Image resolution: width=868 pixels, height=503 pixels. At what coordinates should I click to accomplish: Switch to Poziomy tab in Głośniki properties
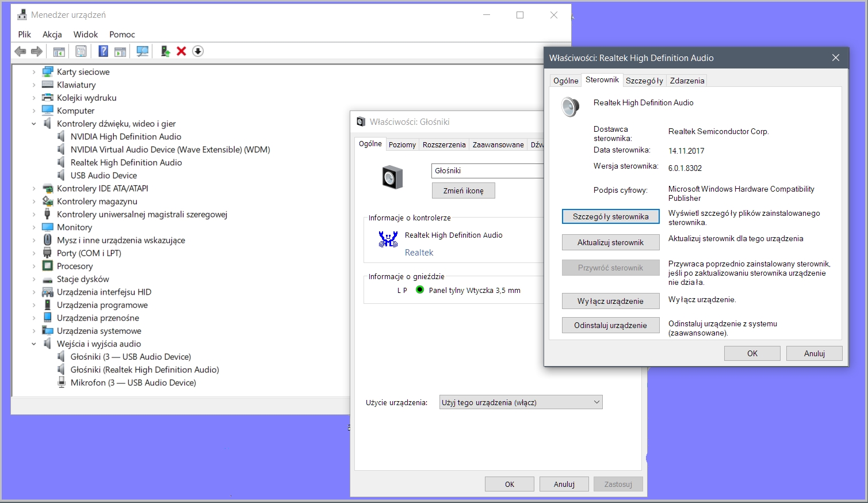402,144
